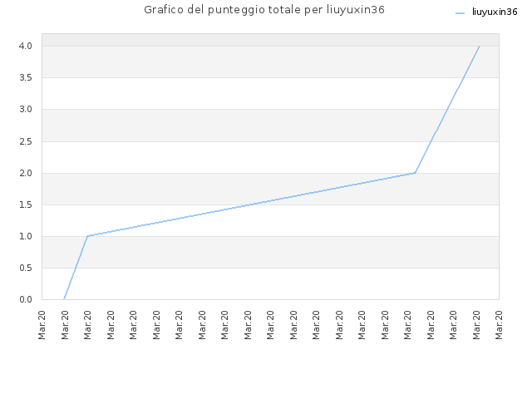This screenshot has width=532, height=399.
Task: Click the 3.5 y-axis label
Action: [x=26, y=77]
